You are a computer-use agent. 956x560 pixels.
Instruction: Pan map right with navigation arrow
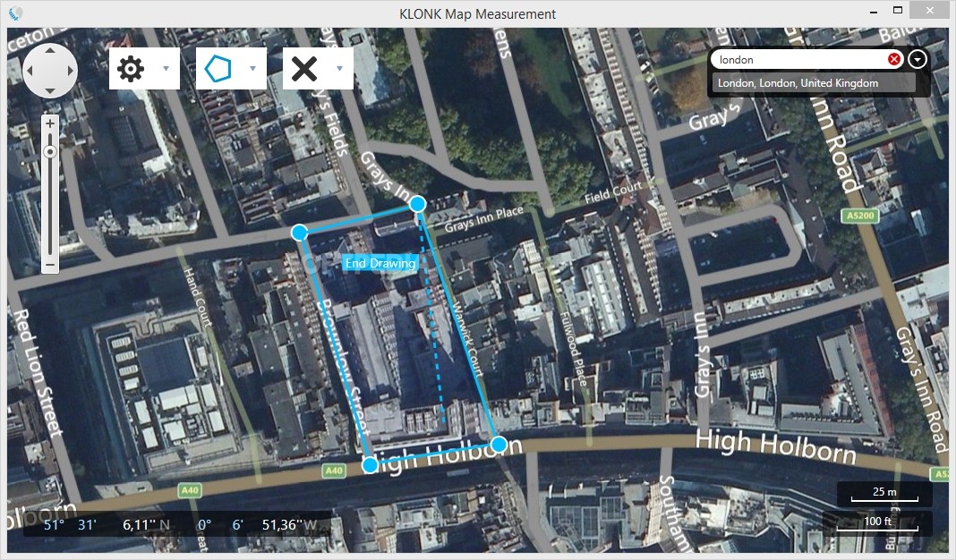(x=70, y=71)
